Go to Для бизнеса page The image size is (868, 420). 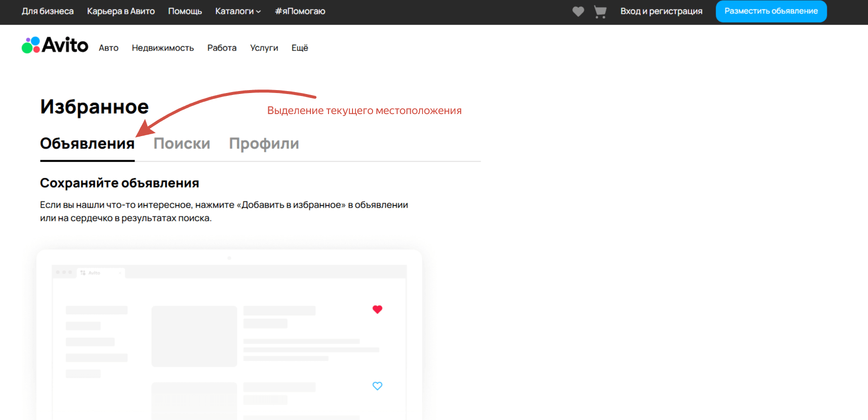click(x=47, y=11)
